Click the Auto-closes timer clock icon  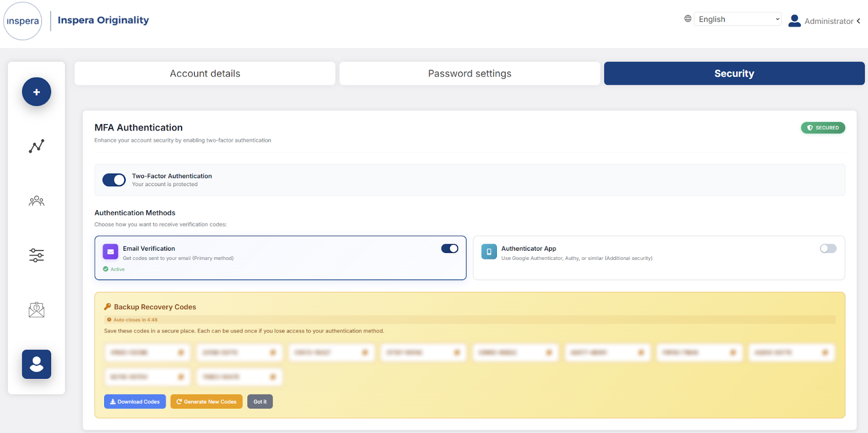109,320
